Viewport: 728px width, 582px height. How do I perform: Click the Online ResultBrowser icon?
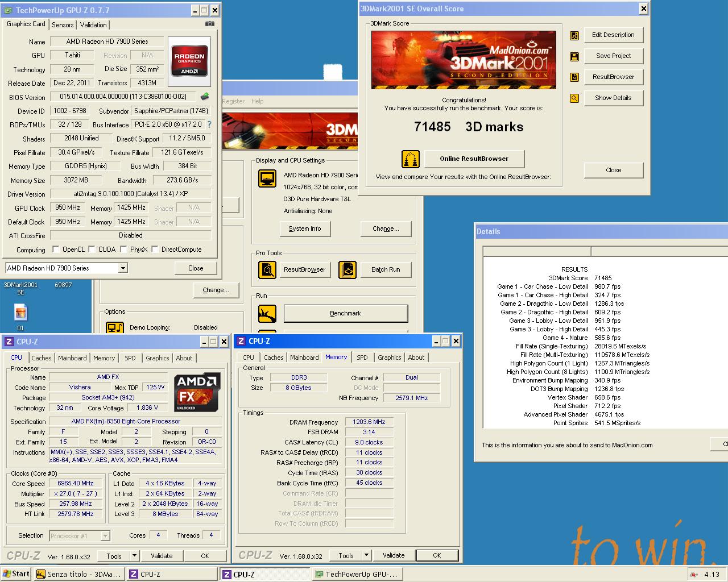(x=411, y=159)
